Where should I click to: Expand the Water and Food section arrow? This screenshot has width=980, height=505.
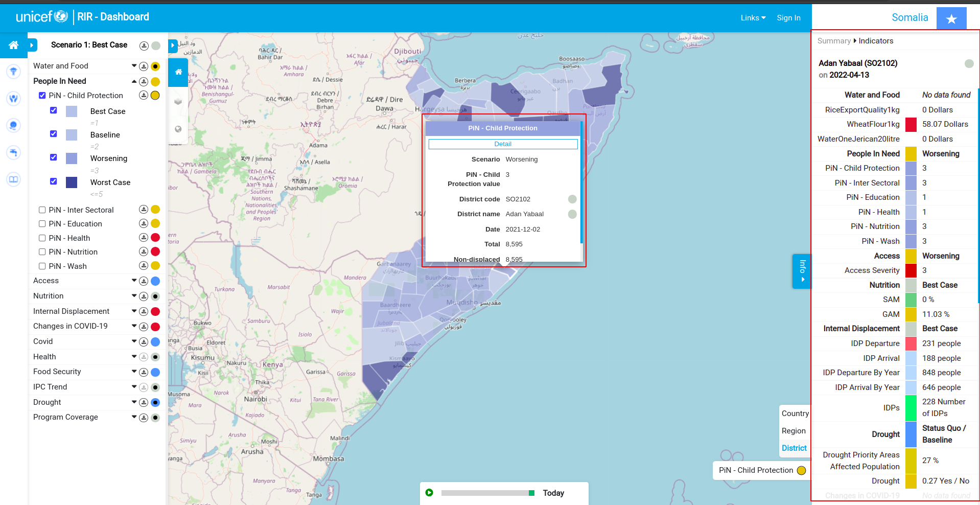[134, 66]
